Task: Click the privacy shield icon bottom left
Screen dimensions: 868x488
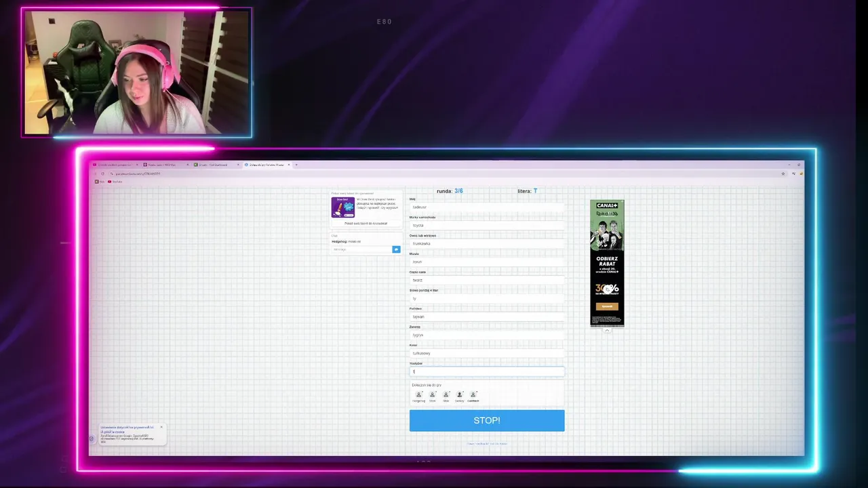Action: tap(92, 439)
